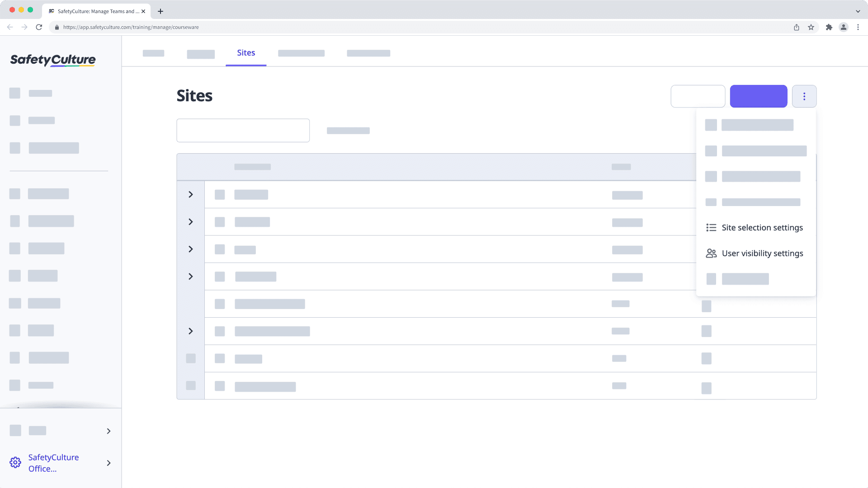Screen dimensions: 868x488
Task: Click the white secondary button near top right
Action: coord(698,96)
